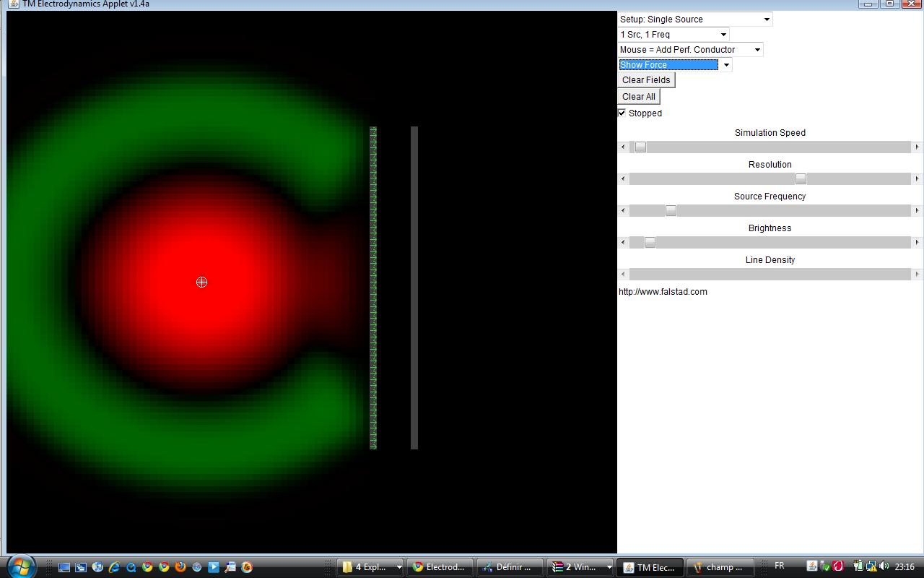Switch to the TM Elec... taskbar button
This screenshot has height=578, width=924.
(x=650, y=567)
